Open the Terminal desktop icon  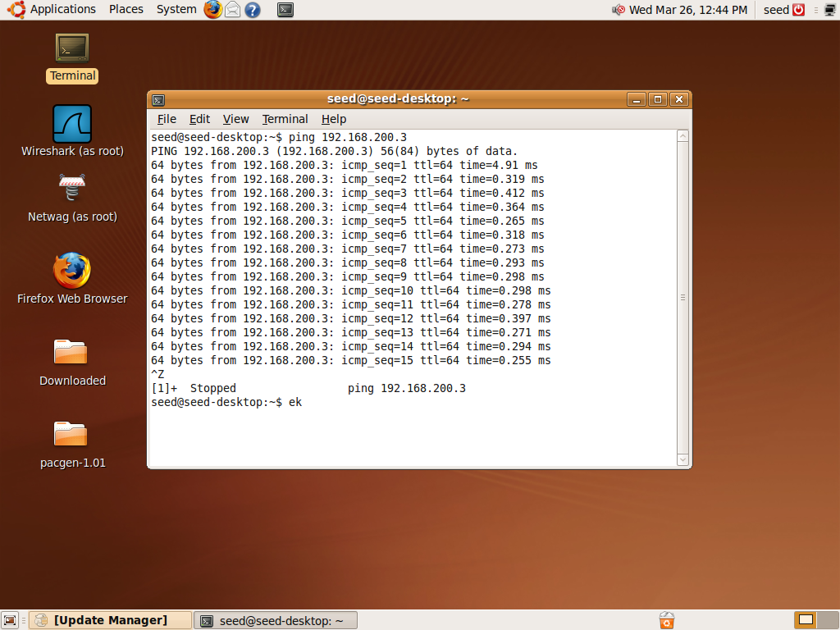(x=72, y=58)
